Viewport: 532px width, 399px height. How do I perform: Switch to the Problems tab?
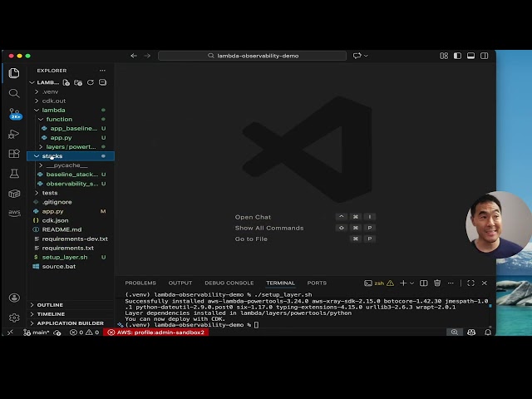140,283
